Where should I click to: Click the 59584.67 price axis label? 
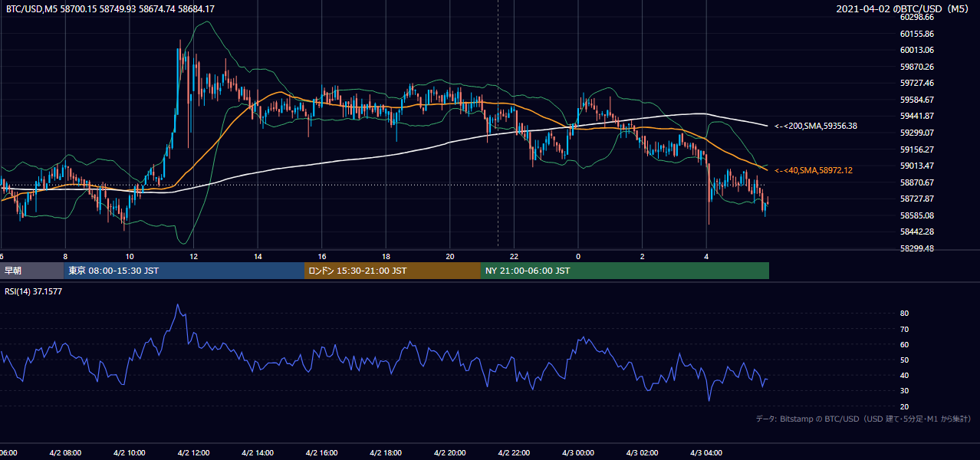pos(916,100)
